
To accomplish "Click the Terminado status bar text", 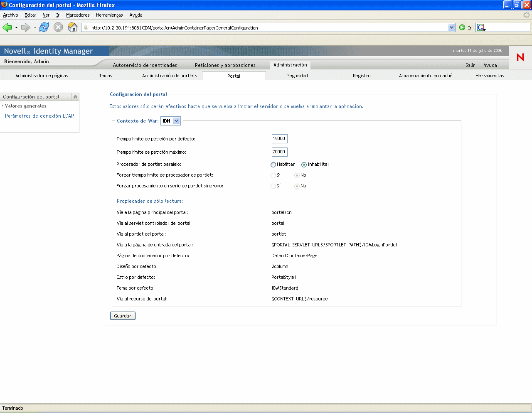I will click(x=13, y=408).
